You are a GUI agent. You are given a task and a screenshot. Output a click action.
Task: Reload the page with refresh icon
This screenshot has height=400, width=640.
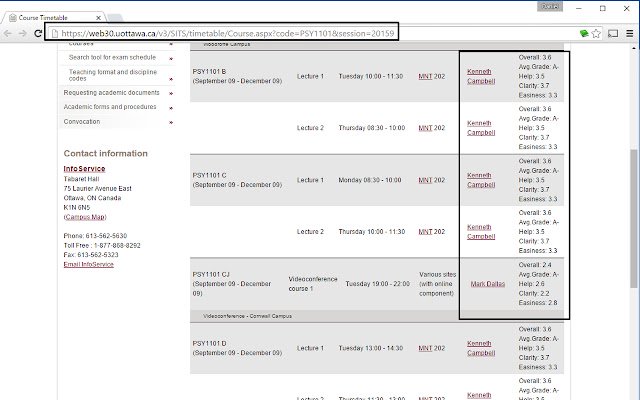pyautogui.click(x=38, y=33)
